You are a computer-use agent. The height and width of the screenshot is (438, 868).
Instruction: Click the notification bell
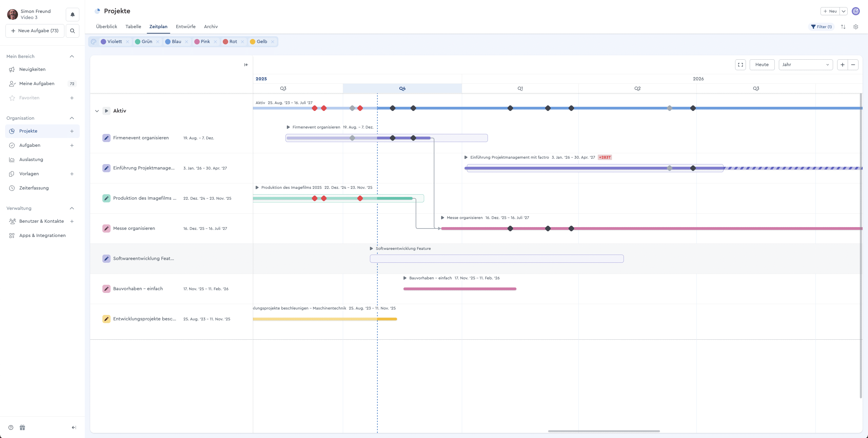[72, 14]
